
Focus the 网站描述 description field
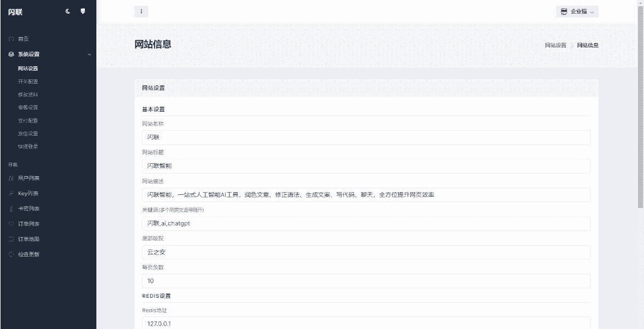pos(366,195)
